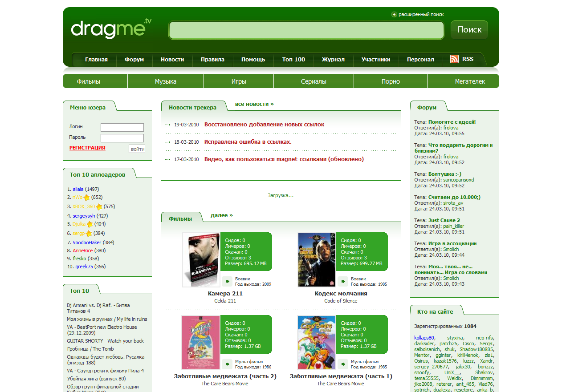Open the Помощь navigation item
This screenshot has height=392, width=562.
(x=253, y=59)
